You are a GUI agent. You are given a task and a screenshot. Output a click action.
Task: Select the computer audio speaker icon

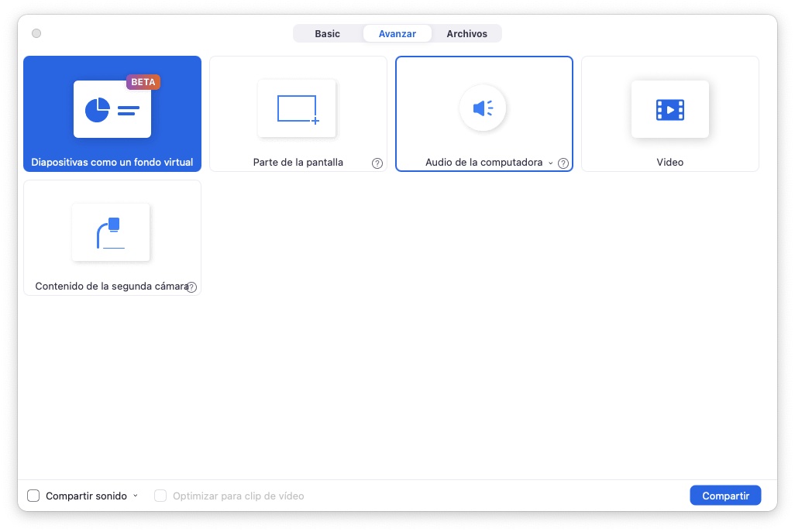pyautogui.click(x=483, y=108)
